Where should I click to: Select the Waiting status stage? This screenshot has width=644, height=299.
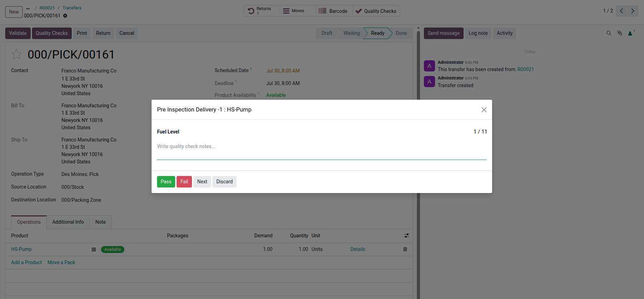[351, 33]
